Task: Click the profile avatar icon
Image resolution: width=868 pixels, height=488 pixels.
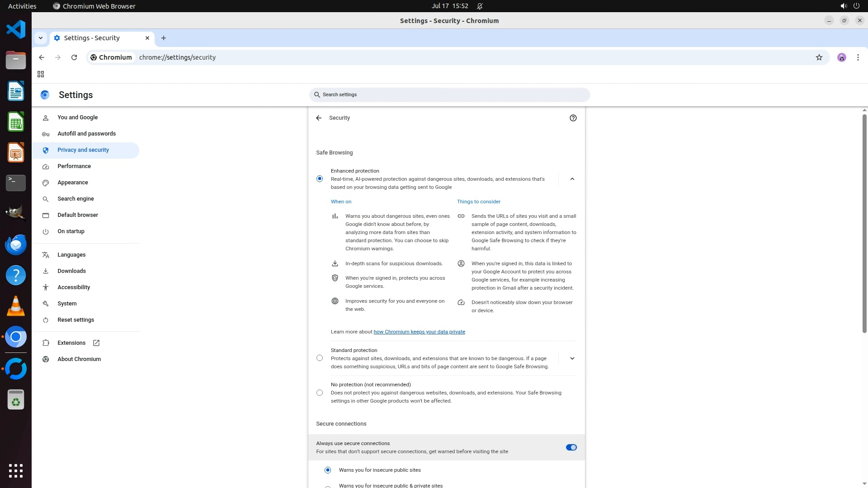Action: click(x=841, y=57)
